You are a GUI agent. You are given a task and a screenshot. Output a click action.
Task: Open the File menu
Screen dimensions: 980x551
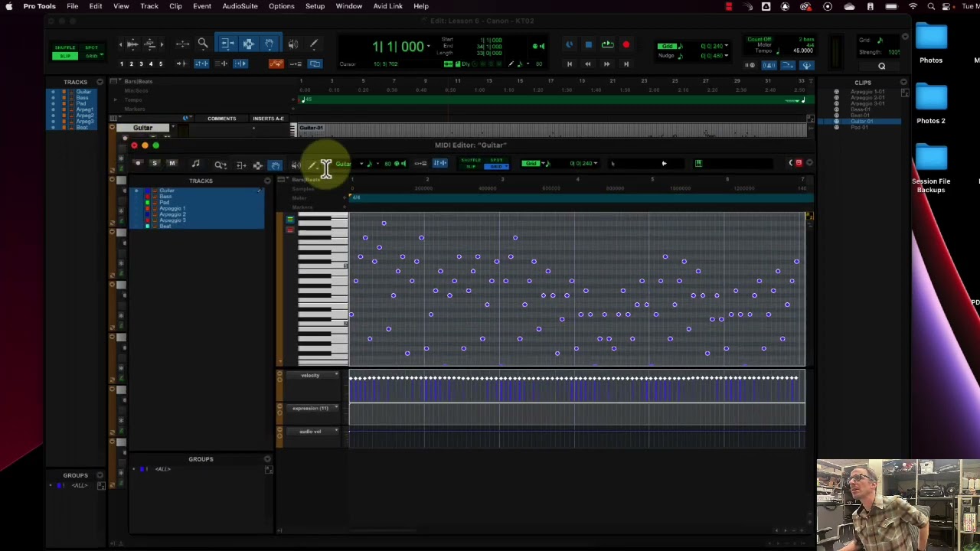click(x=72, y=6)
